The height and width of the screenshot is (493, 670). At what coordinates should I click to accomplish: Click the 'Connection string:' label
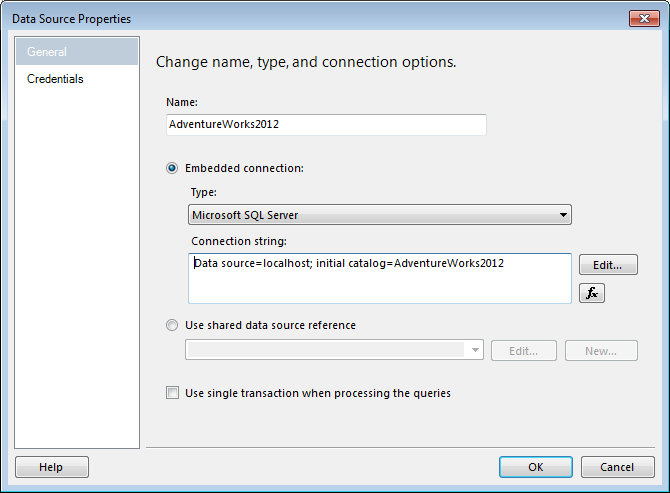(238, 241)
